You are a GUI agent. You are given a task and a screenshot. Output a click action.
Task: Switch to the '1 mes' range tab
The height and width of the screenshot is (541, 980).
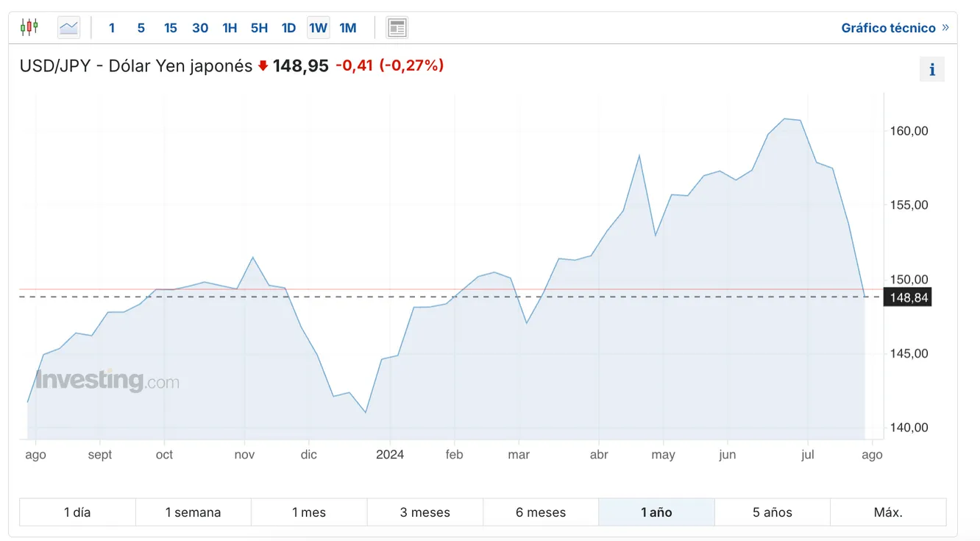[309, 512]
